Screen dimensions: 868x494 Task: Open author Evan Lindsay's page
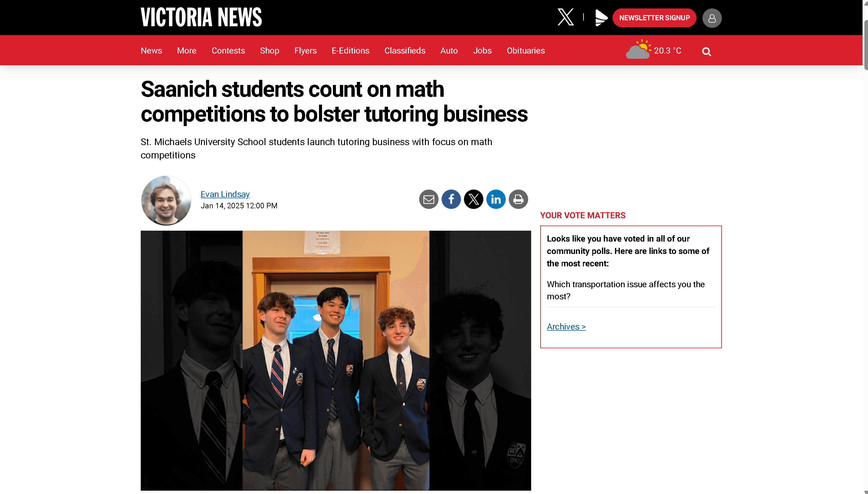225,194
